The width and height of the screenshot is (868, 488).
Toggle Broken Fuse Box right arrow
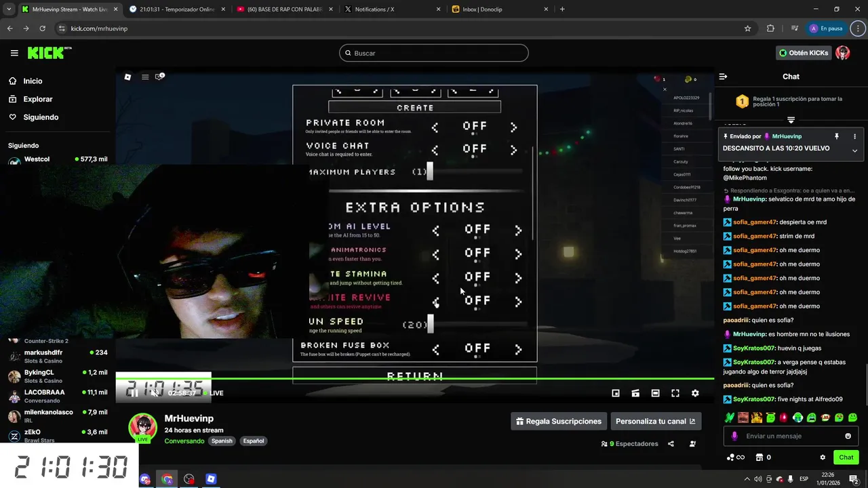click(x=518, y=349)
